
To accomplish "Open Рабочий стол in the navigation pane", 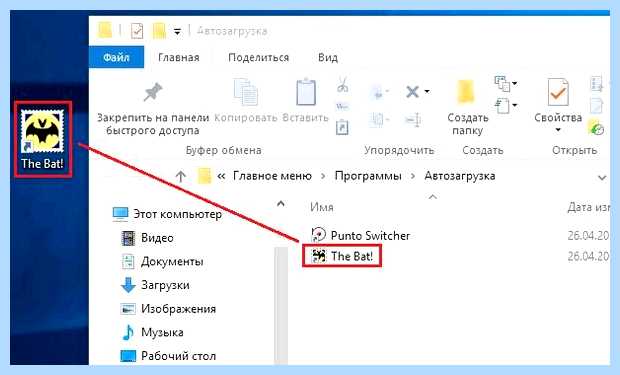I will pyautogui.click(x=168, y=356).
